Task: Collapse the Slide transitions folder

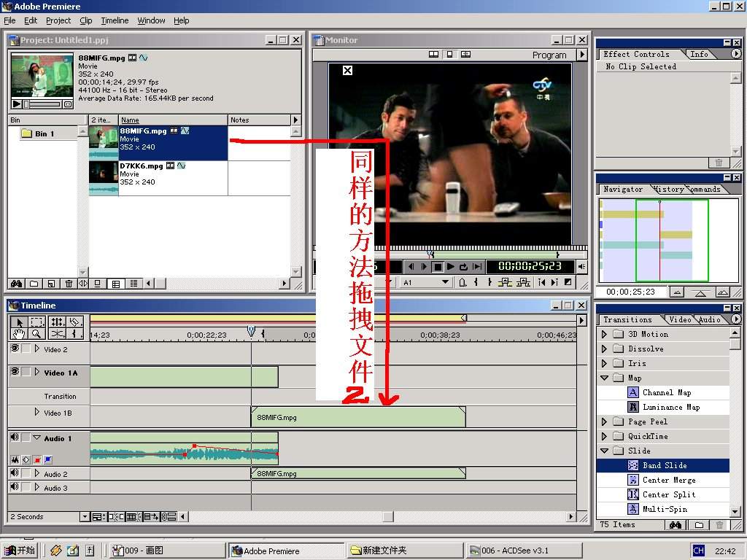Action: (604, 451)
